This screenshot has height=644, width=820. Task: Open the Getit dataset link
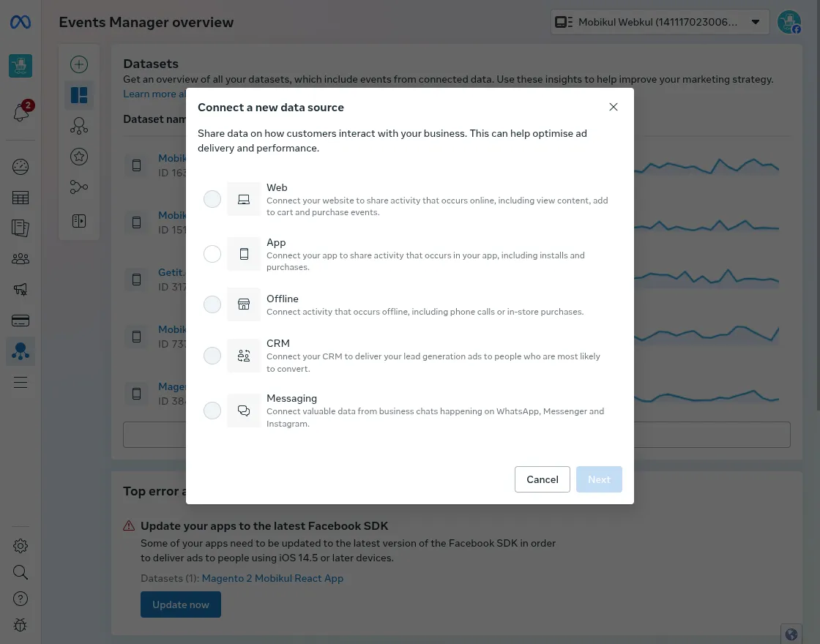pyautogui.click(x=171, y=272)
